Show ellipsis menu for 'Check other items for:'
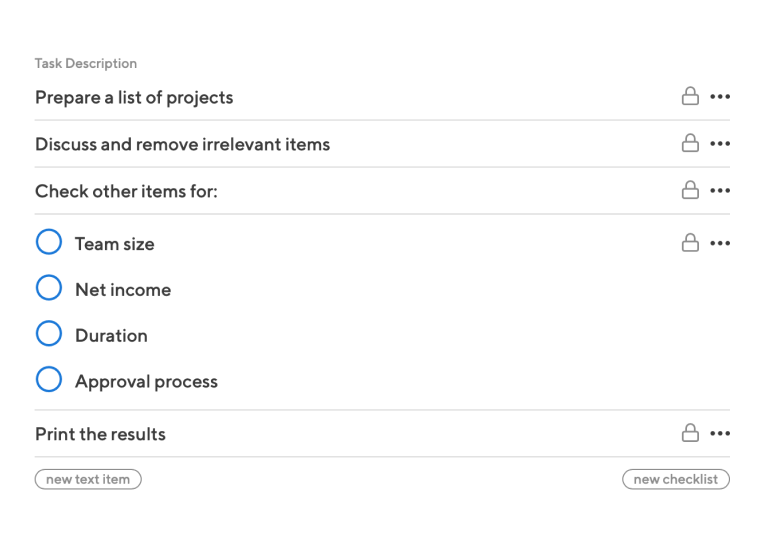 720,190
